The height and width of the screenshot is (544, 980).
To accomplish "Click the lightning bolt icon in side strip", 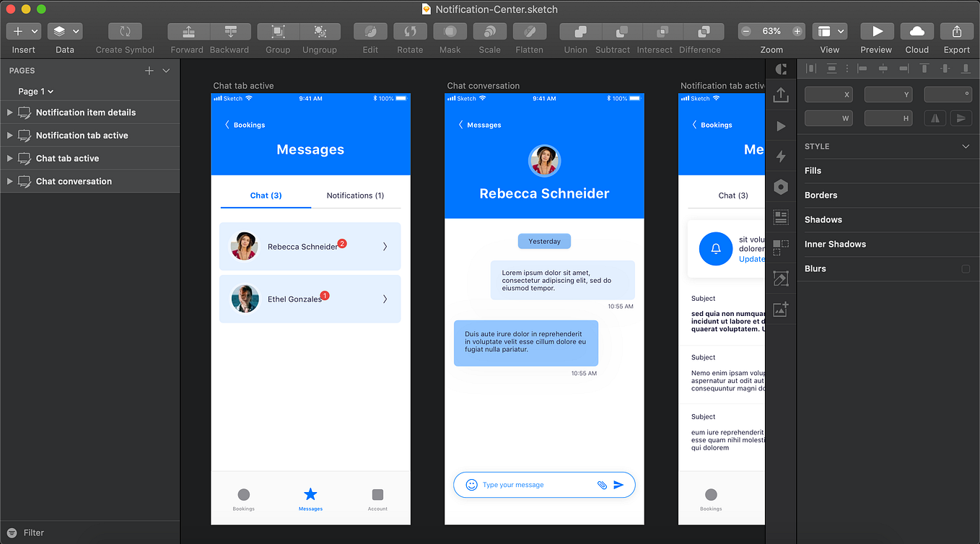I will [x=781, y=157].
